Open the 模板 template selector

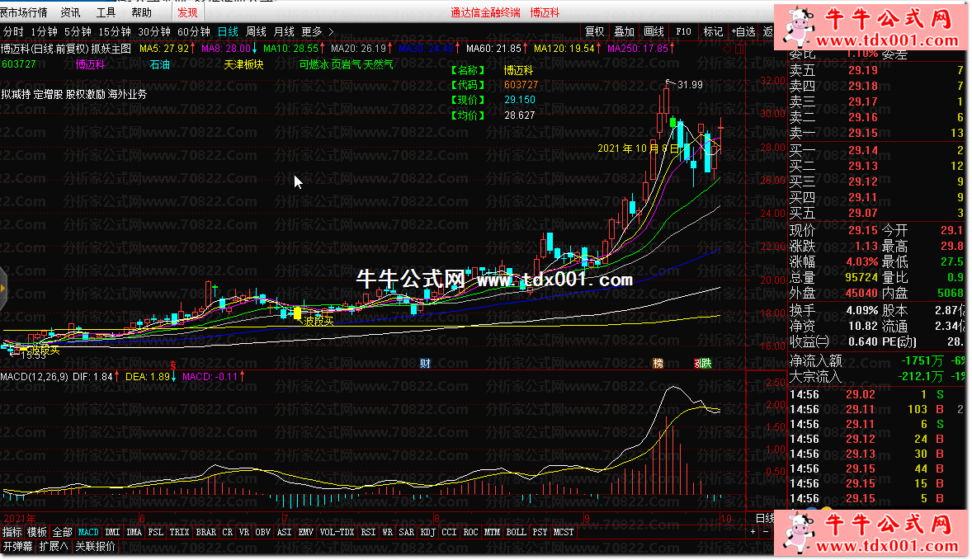[x=36, y=532]
